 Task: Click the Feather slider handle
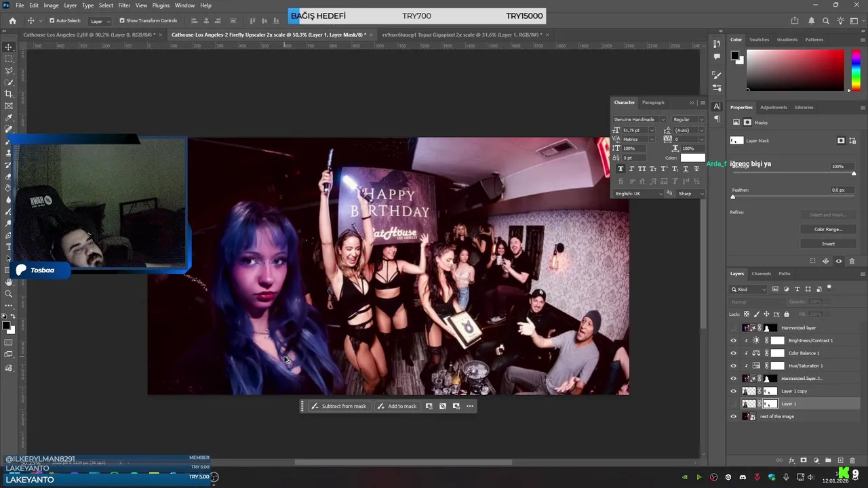(732, 197)
